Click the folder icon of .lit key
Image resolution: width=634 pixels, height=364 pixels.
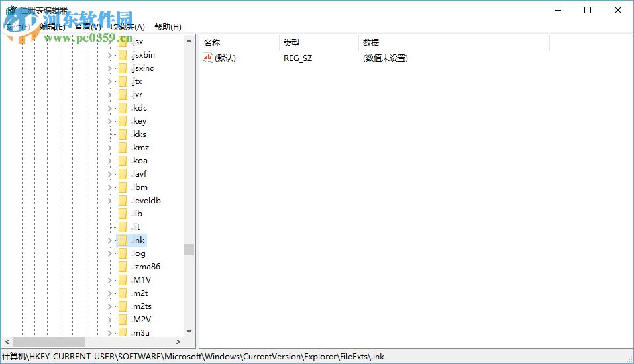click(x=123, y=227)
